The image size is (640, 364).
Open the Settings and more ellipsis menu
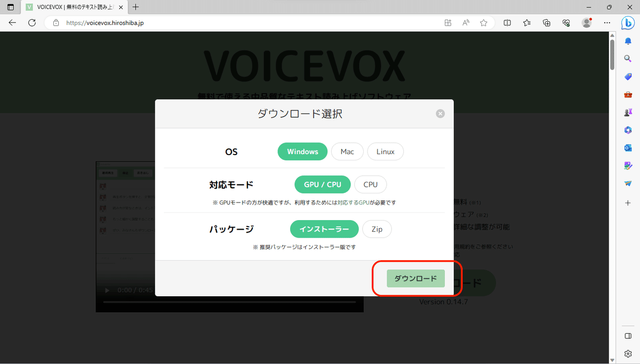(607, 23)
